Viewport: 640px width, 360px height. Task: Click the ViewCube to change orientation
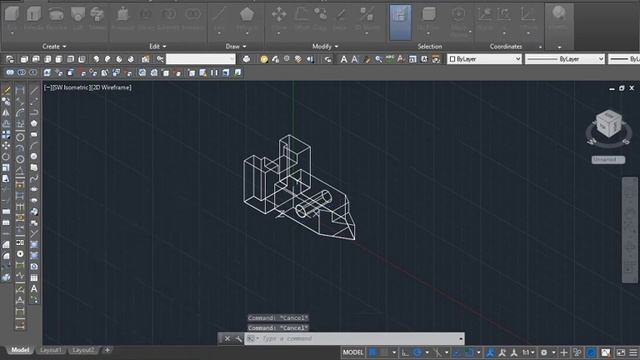coord(609,124)
